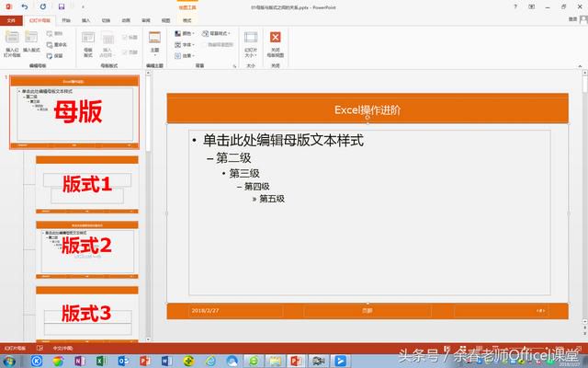
Task: Click the screen recorder camera icon on taskbar
Action: (x=319, y=362)
